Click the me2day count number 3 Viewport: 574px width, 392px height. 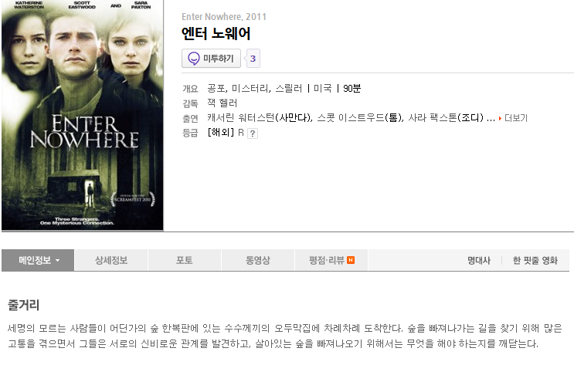coord(253,59)
